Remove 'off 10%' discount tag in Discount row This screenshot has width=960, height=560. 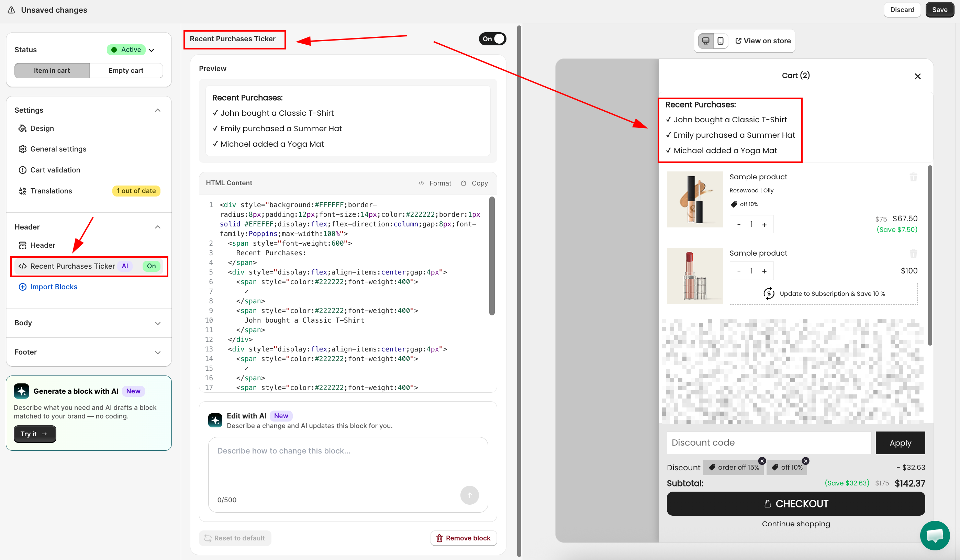pyautogui.click(x=805, y=461)
